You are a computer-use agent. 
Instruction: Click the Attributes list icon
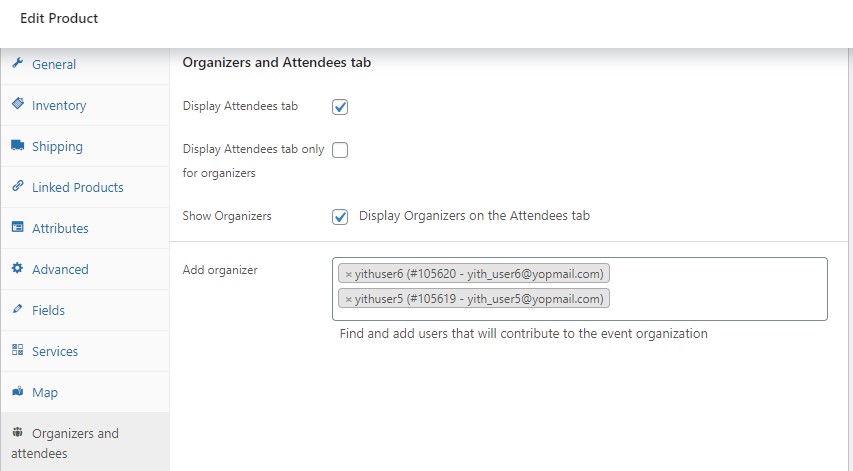tap(17, 228)
